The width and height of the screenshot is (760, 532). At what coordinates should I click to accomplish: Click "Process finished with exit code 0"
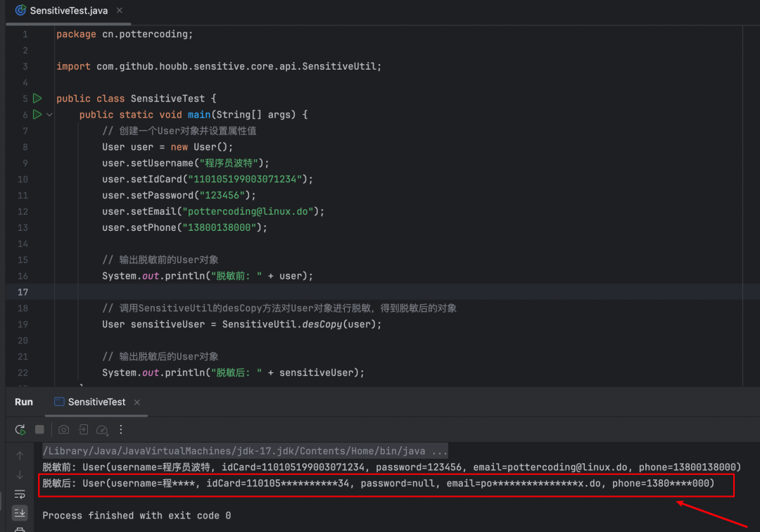click(x=137, y=516)
